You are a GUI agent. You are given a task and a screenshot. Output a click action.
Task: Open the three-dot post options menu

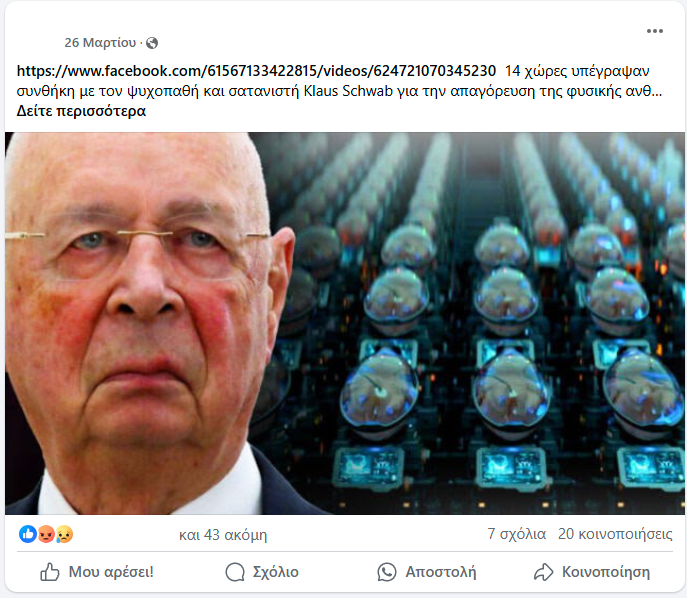point(655,31)
